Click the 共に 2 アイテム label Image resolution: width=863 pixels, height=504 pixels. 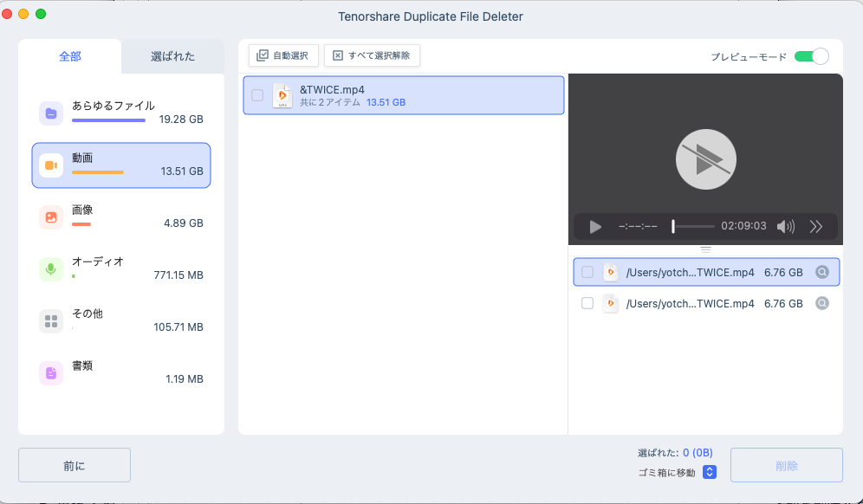pyautogui.click(x=329, y=102)
